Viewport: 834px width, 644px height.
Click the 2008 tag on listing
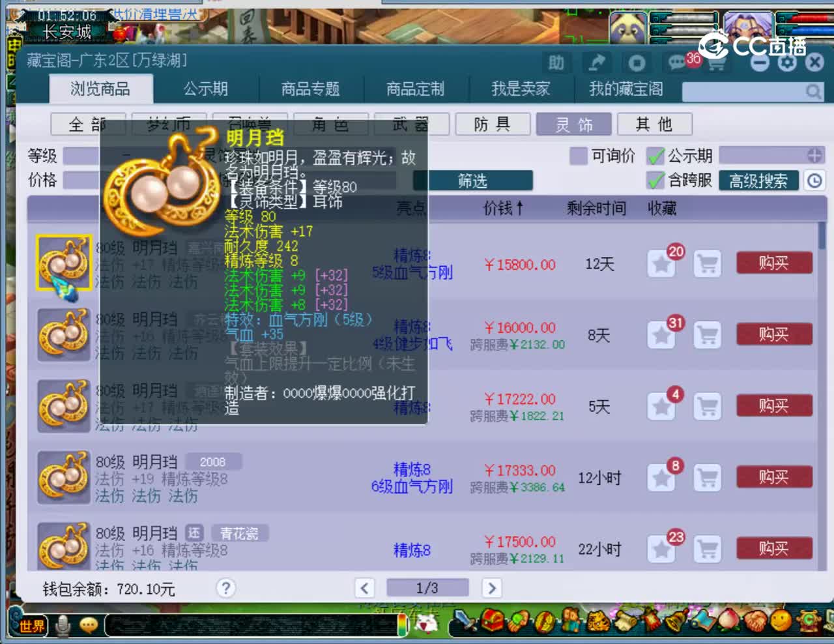[213, 461]
